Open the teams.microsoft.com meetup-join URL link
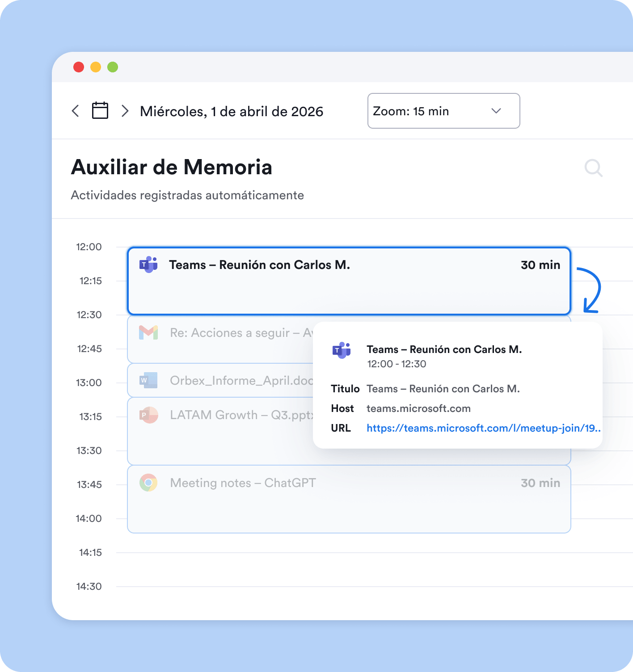The width and height of the screenshot is (633, 672). click(x=484, y=428)
